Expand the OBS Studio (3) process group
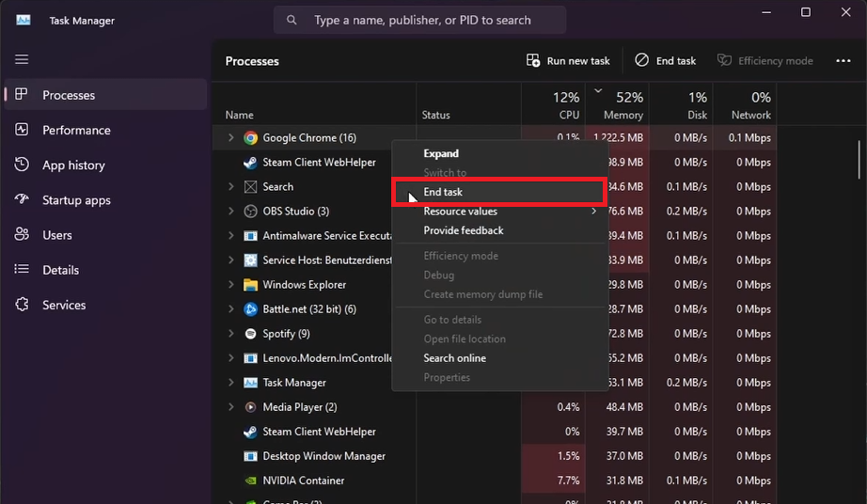The image size is (867, 504). 231,212
